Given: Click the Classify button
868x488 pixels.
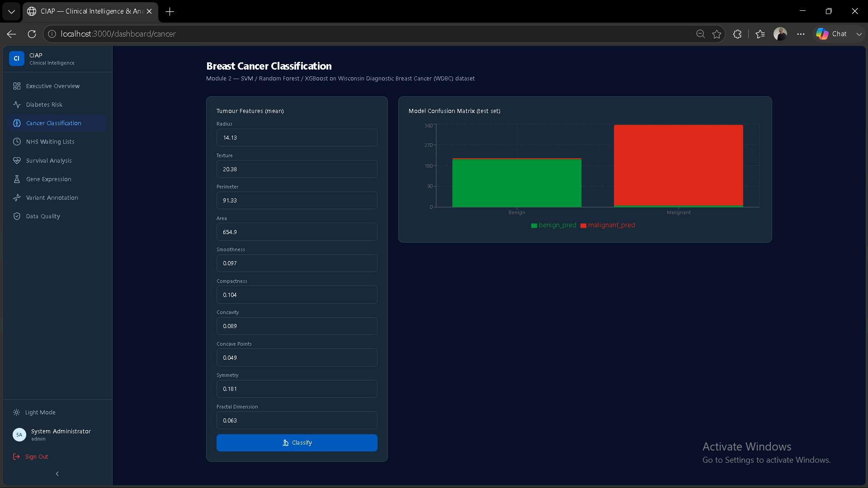Looking at the screenshot, I should pyautogui.click(x=297, y=443).
